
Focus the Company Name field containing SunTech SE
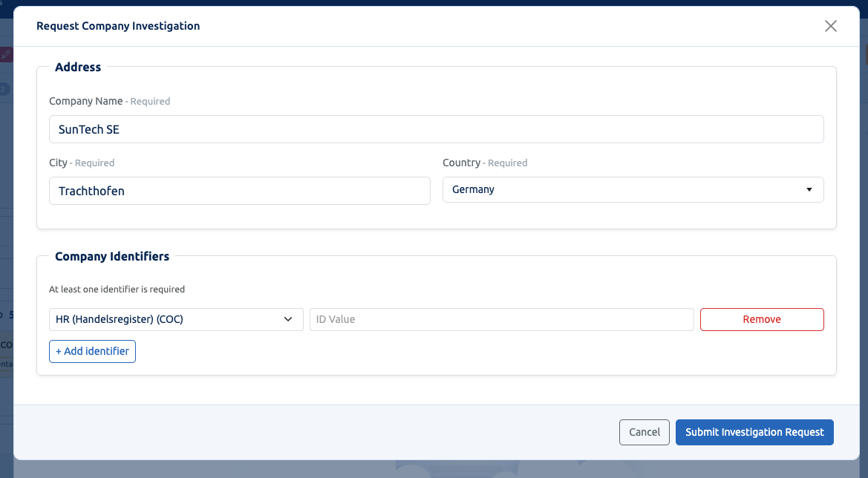(436, 129)
